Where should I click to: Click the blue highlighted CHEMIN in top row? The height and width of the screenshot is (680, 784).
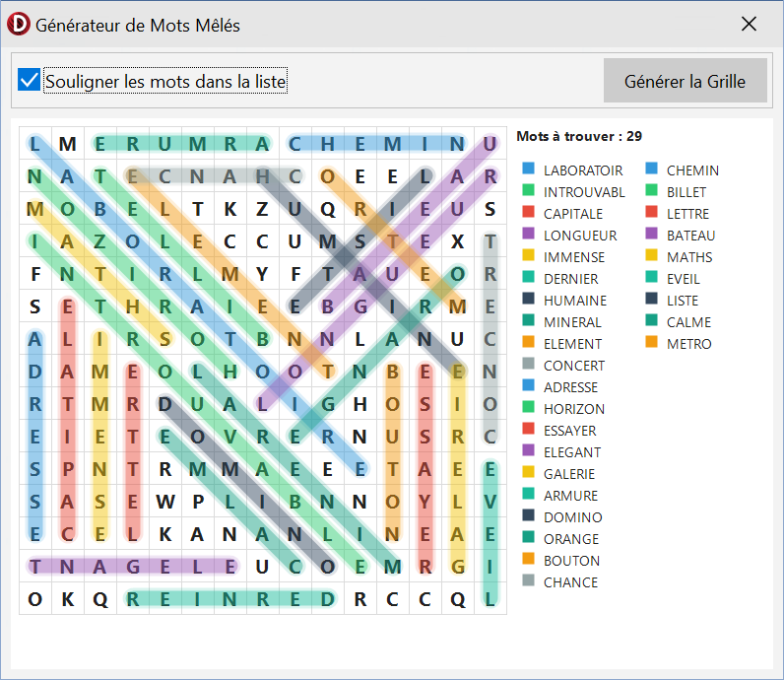[x=376, y=144]
